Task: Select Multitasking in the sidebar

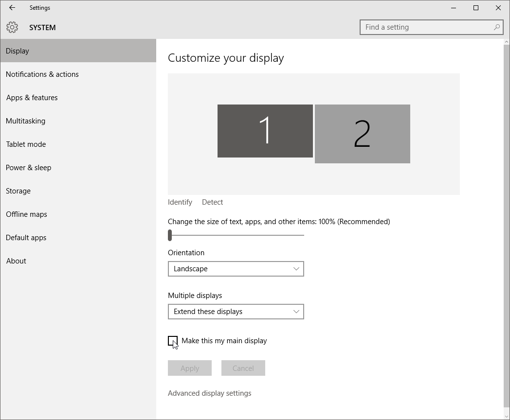Action: click(x=78, y=121)
